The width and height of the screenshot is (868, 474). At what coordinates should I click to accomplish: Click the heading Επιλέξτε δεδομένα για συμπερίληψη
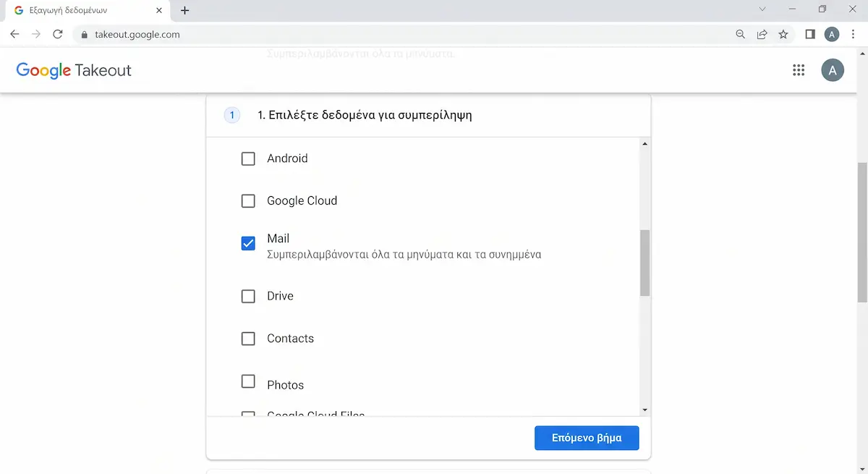(x=365, y=115)
